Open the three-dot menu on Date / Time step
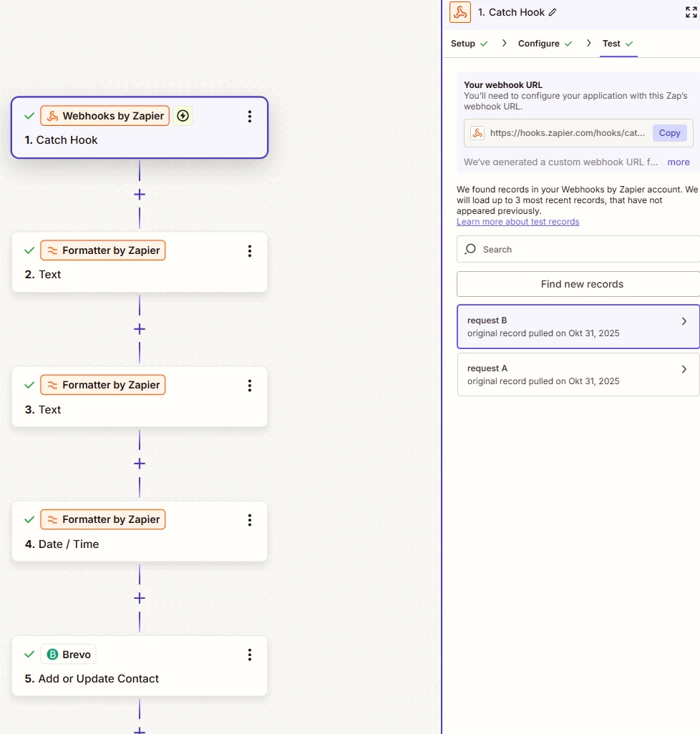The width and height of the screenshot is (700, 734). [x=250, y=520]
